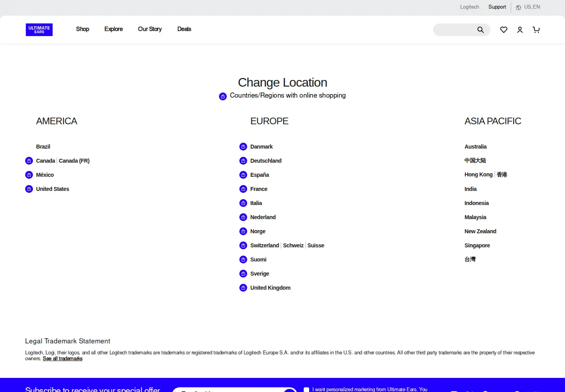
Task: Open the Logitech top bar link
Action: [x=470, y=7]
